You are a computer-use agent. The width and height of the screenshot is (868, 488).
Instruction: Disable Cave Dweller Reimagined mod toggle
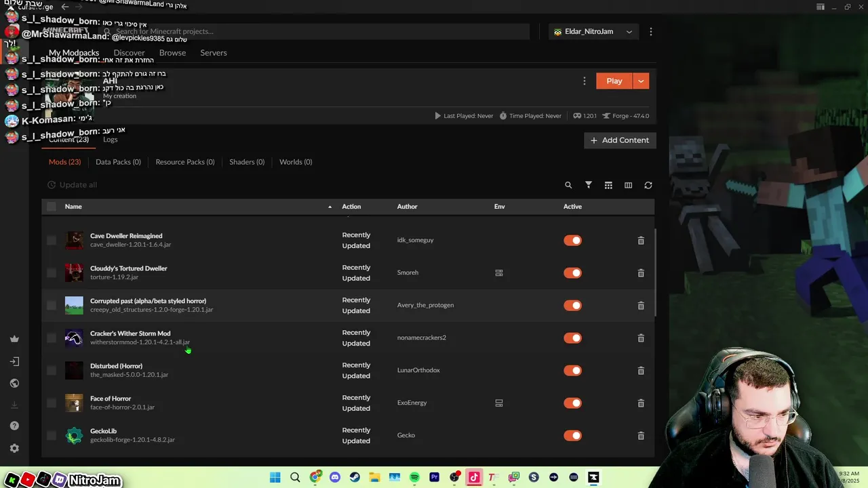[x=573, y=240]
